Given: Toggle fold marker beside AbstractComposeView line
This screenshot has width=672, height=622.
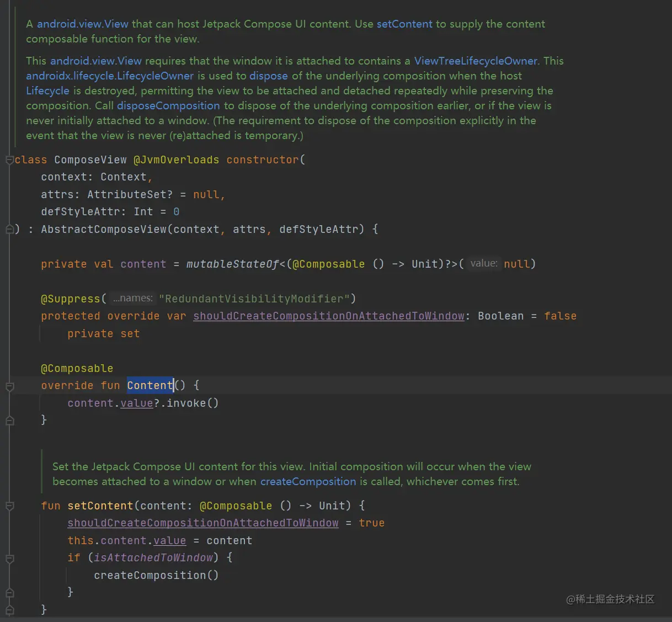Looking at the screenshot, I should pyautogui.click(x=9, y=229).
